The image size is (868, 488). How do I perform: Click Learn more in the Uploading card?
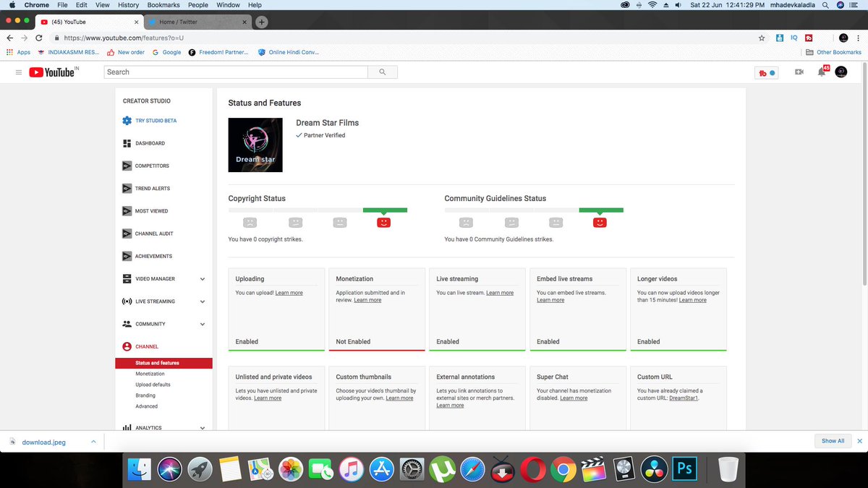pos(289,293)
